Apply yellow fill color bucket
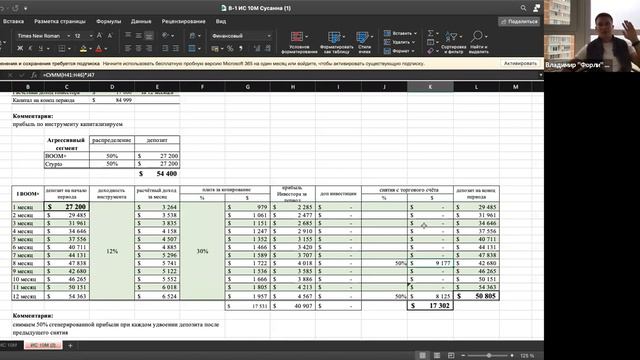 pos(83,49)
